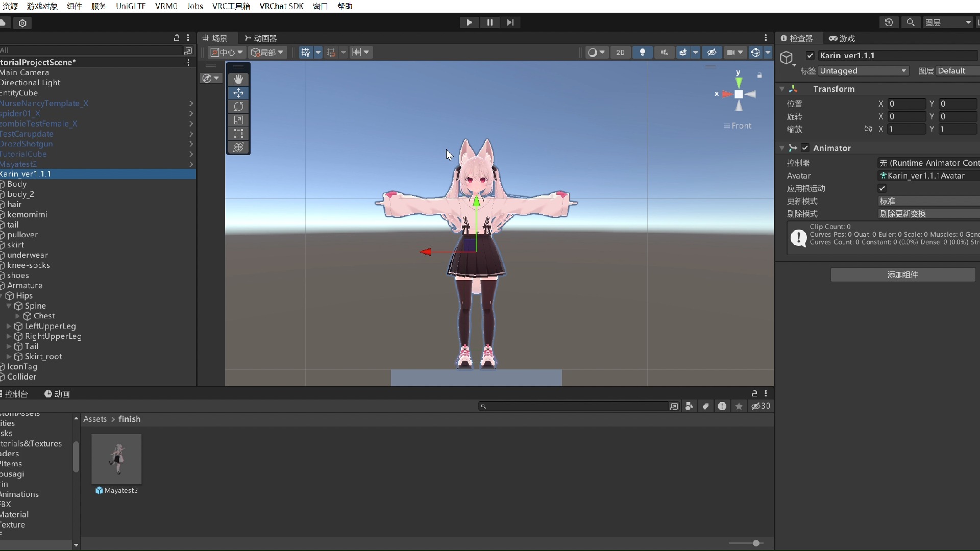
Task: Click the Pause button
Action: click(490, 22)
